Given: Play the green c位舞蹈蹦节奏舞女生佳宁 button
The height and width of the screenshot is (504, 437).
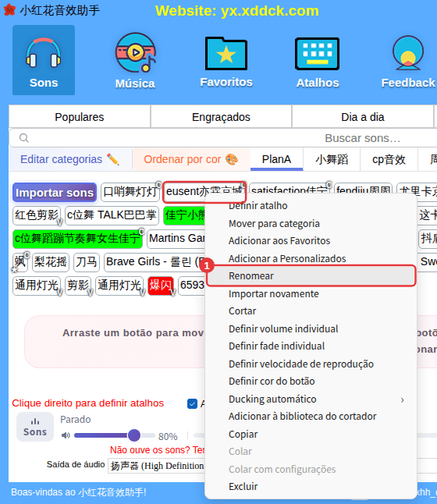Looking at the screenshot, I should coord(77,239).
